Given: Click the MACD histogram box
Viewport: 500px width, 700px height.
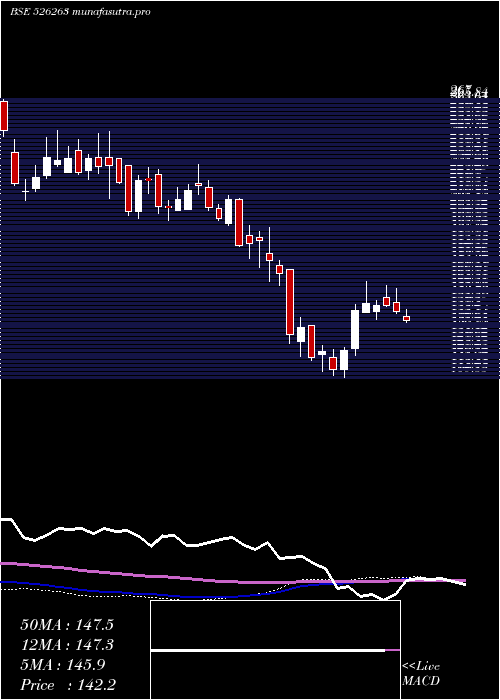Looking at the screenshot, I should pyautogui.click(x=275, y=650).
